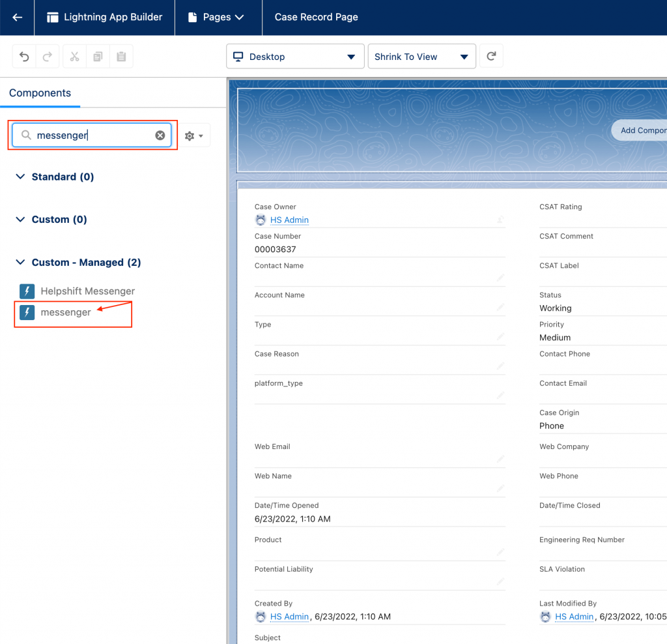The image size is (667, 644).
Task: Clear the messenger search text
Action: pyautogui.click(x=160, y=136)
